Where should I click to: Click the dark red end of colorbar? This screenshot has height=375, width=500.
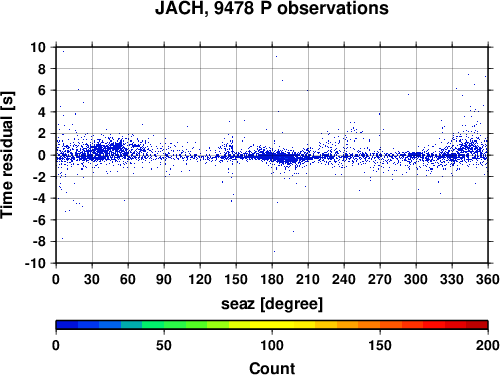477,325
